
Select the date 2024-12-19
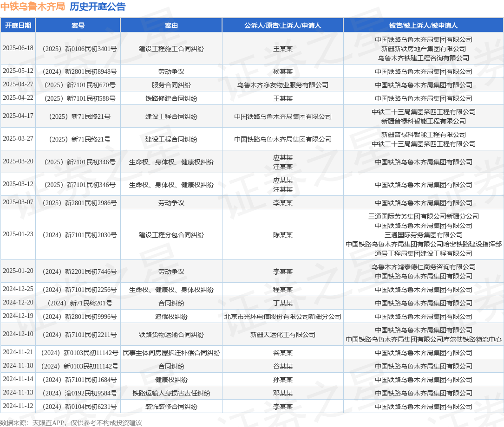point(18,316)
